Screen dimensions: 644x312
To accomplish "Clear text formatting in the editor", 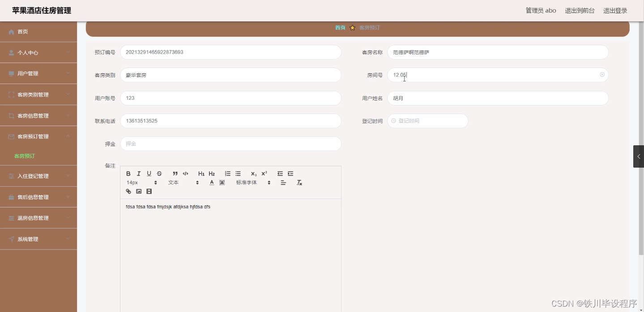I will click(299, 182).
